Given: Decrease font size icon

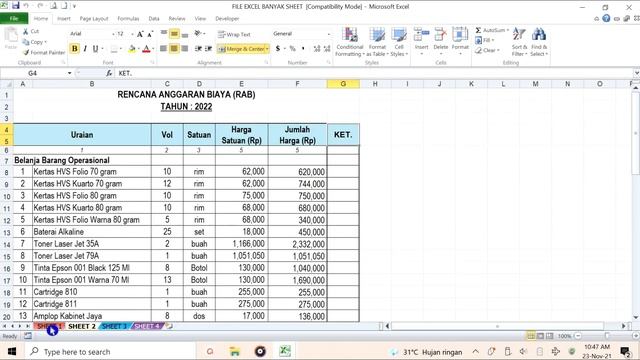Looking at the screenshot, I should (150, 34).
